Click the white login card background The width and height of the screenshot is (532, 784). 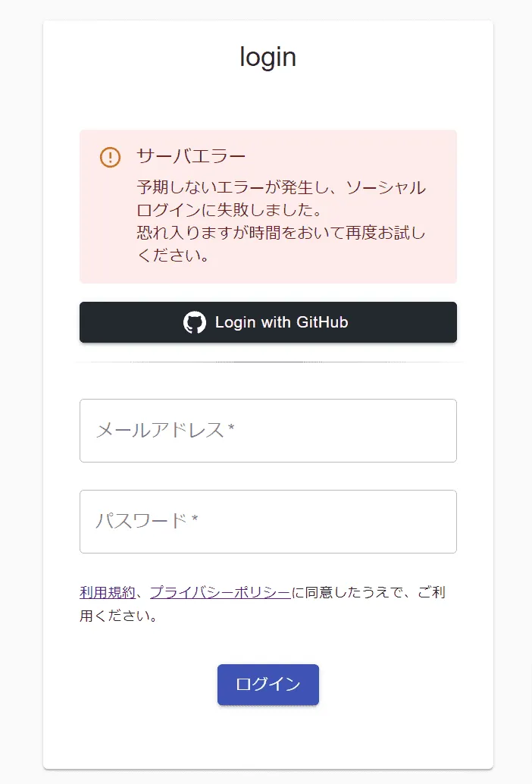pos(268,735)
